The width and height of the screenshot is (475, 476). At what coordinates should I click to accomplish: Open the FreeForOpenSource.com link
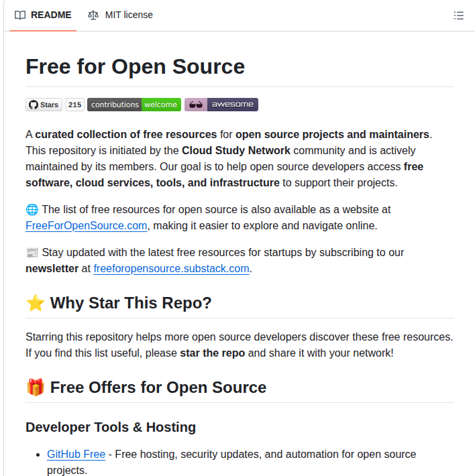click(x=87, y=225)
